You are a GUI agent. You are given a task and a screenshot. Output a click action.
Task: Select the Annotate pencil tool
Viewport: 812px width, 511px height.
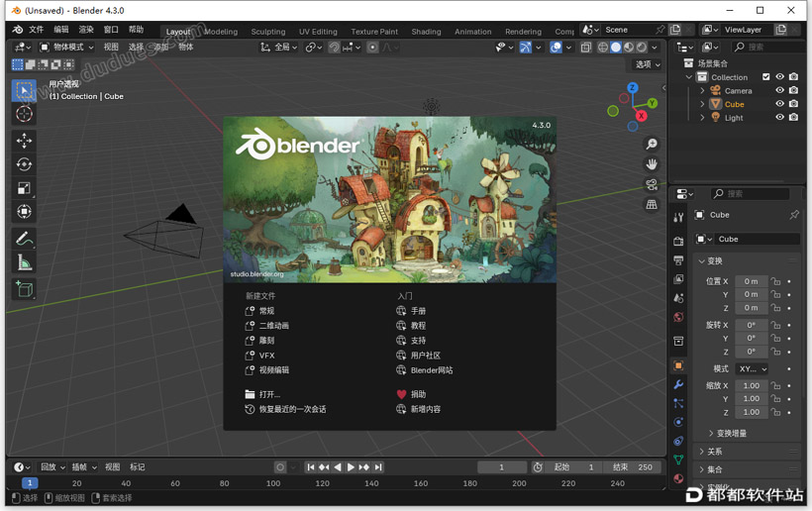coord(24,239)
